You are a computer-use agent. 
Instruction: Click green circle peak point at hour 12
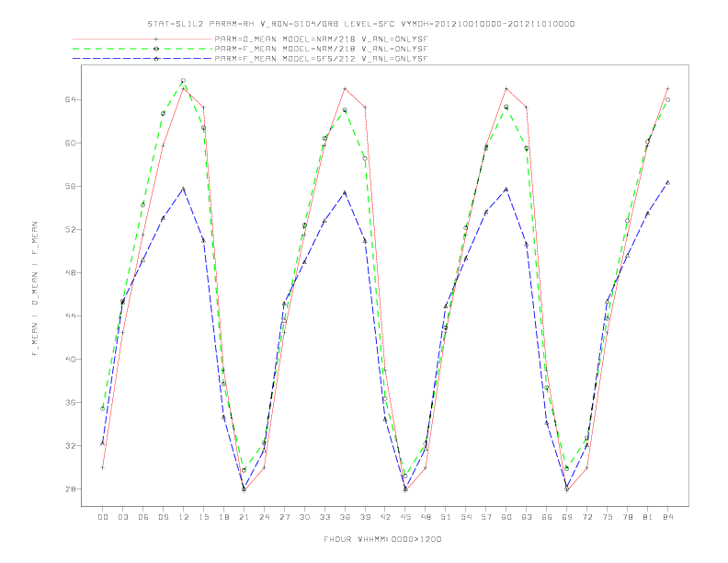pyautogui.click(x=184, y=81)
